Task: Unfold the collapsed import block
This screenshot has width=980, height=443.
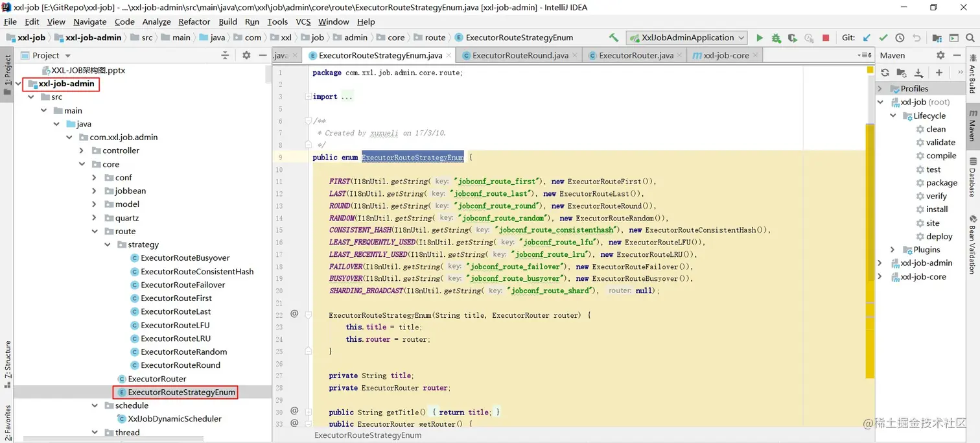Action: tap(307, 97)
